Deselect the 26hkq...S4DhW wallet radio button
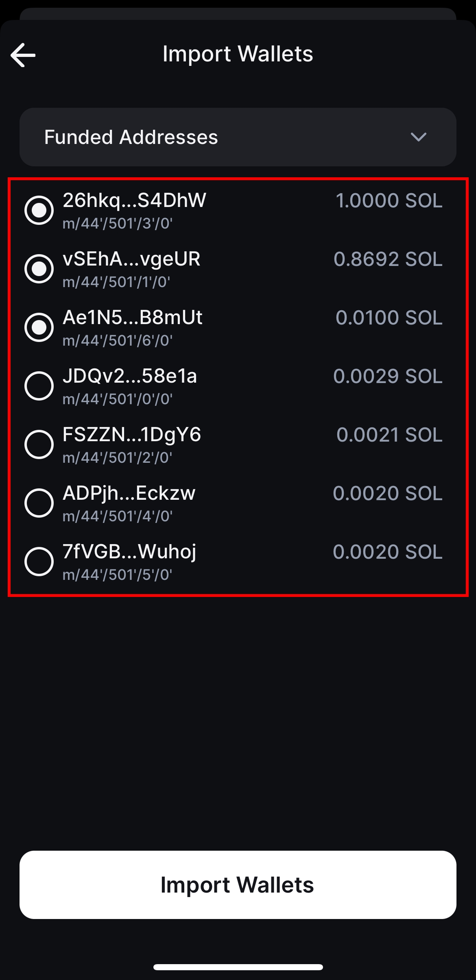Viewport: 476px width, 980px height. (x=39, y=210)
